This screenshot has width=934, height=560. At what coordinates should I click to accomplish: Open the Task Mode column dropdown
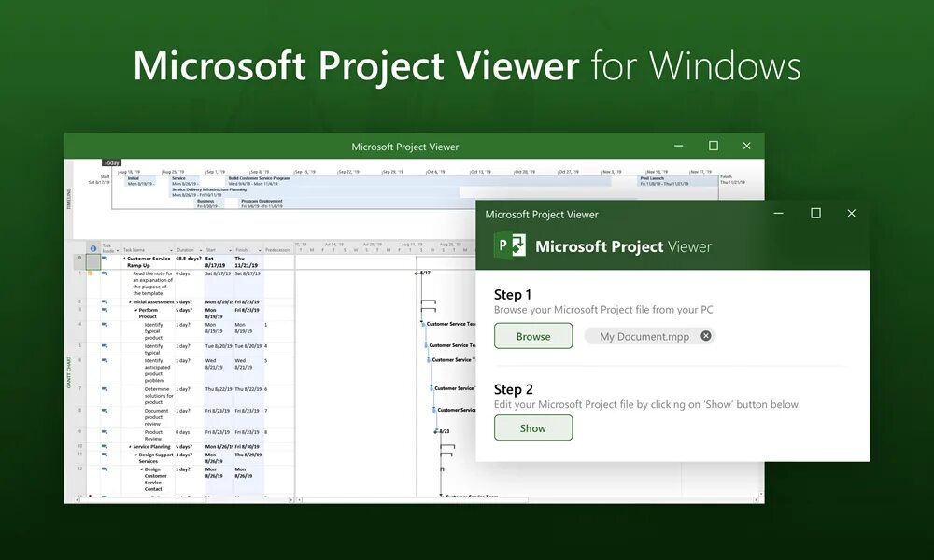tap(118, 250)
